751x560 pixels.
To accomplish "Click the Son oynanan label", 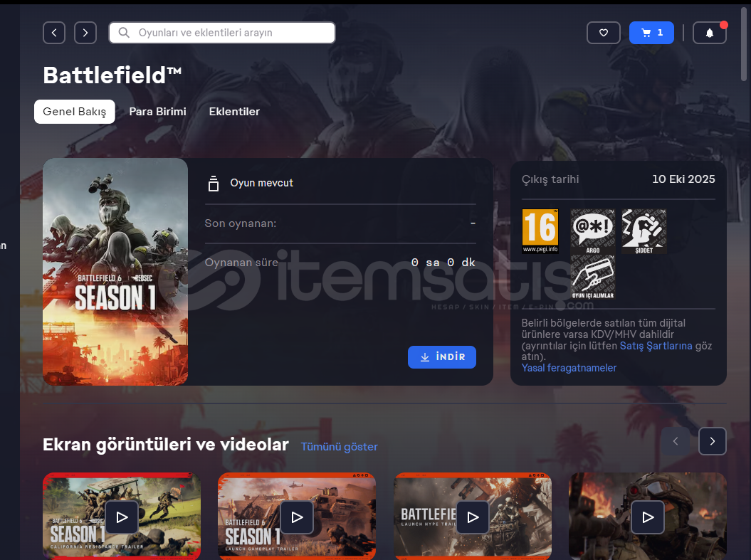I will click(x=241, y=223).
